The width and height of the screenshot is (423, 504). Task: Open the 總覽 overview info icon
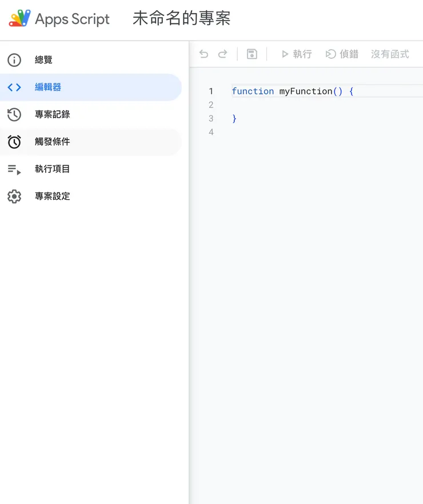(x=14, y=60)
